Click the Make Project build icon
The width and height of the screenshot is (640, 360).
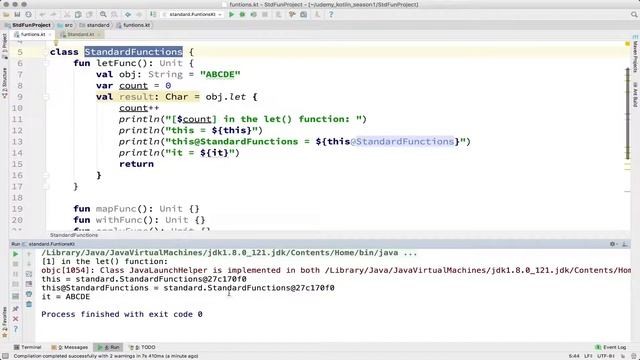point(153,14)
